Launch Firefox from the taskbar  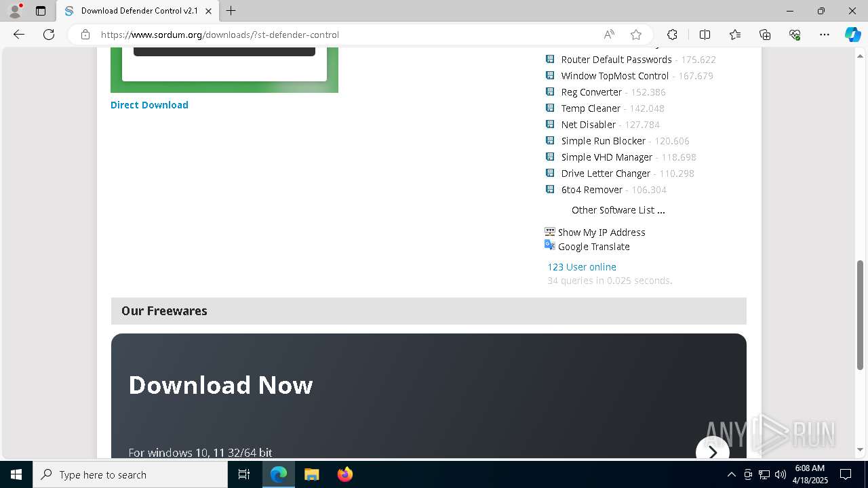point(344,474)
